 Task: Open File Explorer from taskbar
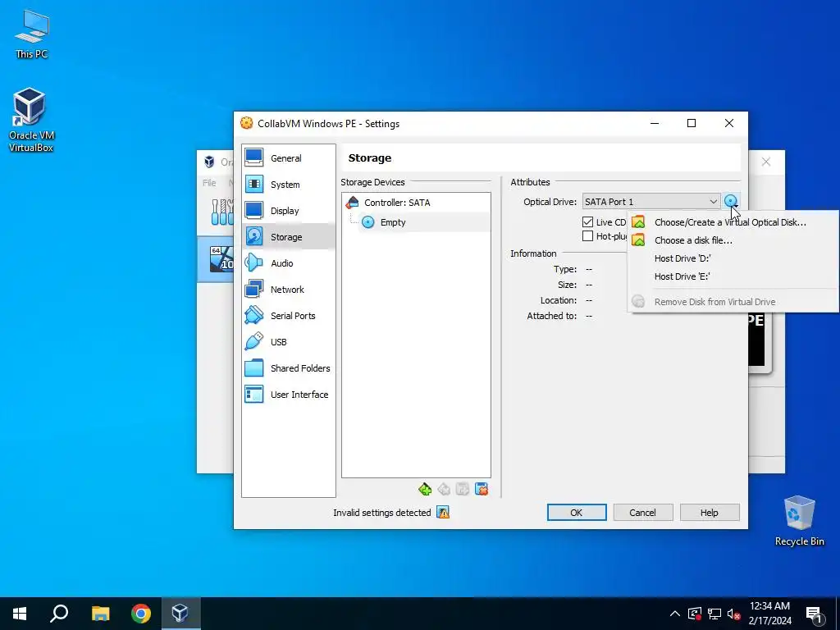100,614
